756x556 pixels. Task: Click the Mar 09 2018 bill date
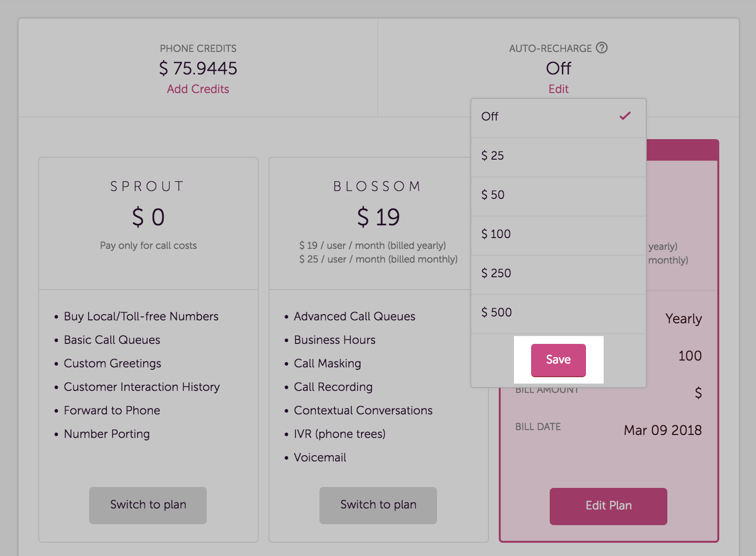(662, 430)
